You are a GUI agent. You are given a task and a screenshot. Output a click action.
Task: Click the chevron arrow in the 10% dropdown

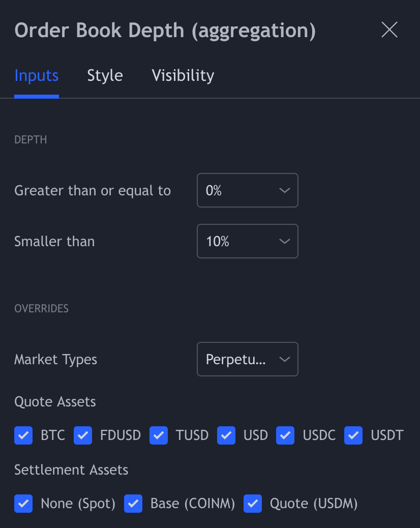pos(284,242)
